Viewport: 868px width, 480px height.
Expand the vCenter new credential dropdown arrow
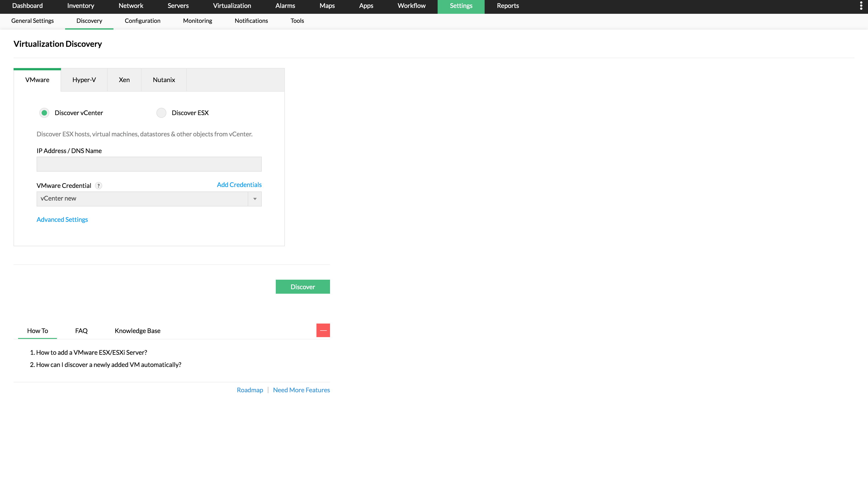click(x=255, y=199)
